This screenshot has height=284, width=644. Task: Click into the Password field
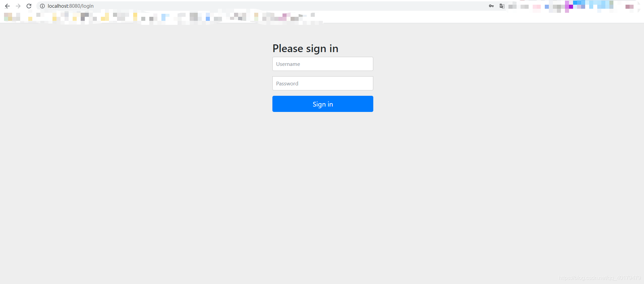coord(323,83)
